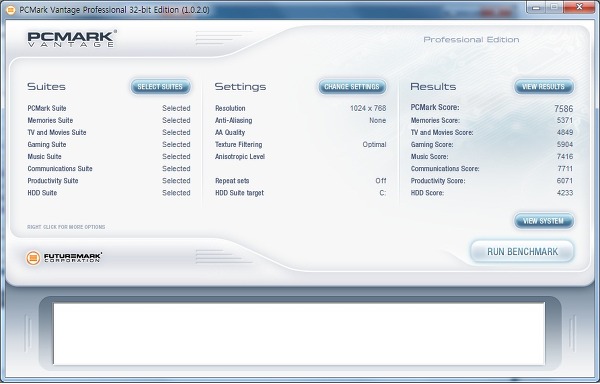Image resolution: width=600 pixels, height=384 pixels.
Task: Click inside the empty white log area
Action: [299, 333]
